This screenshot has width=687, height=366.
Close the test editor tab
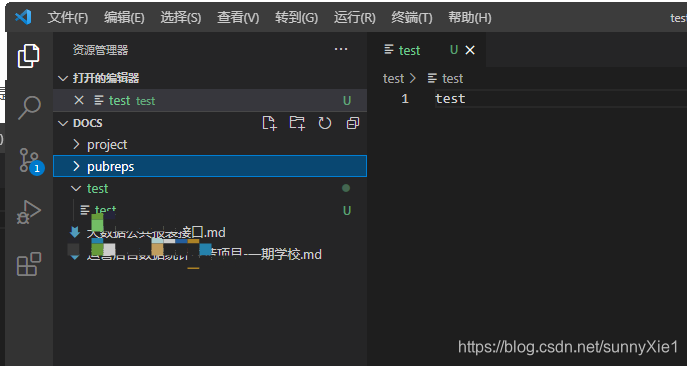click(470, 50)
